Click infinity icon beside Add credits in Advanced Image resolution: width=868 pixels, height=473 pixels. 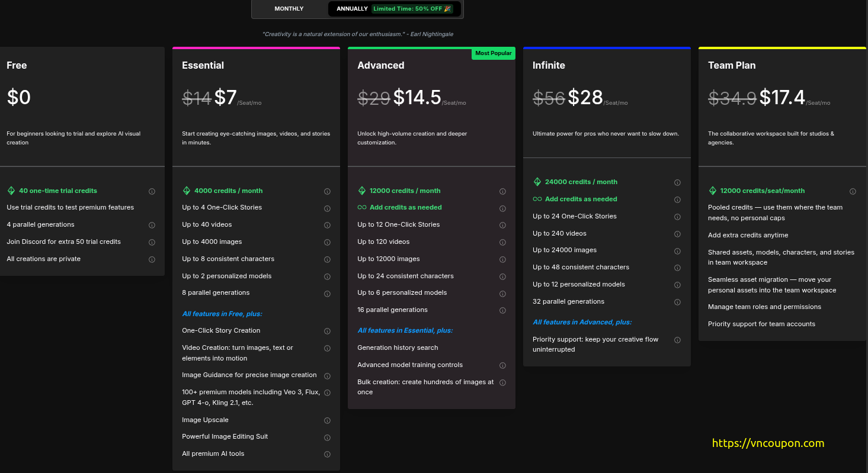[x=362, y=207]
